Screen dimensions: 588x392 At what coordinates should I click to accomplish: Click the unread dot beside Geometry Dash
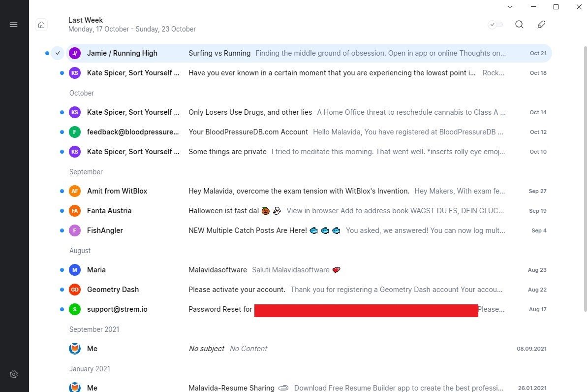tap(62, 290)
